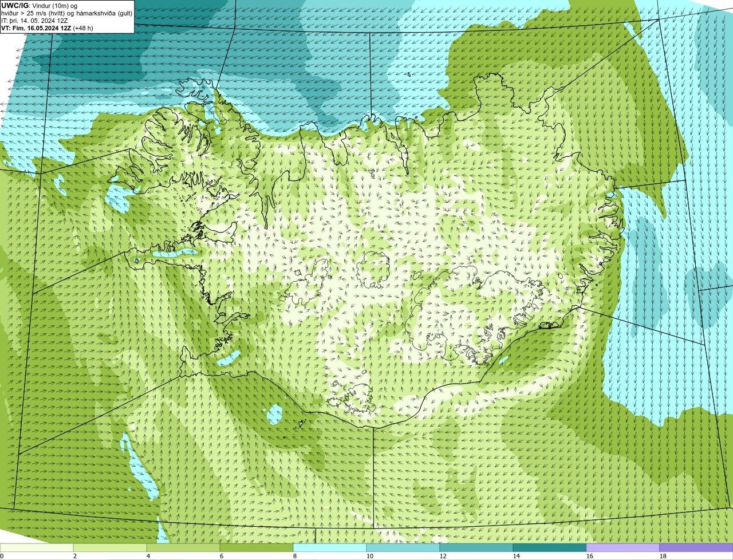
Task: Pick the 4–6 m/s green legend swatch
Action: pyautogui.click(x=183, y=547)
